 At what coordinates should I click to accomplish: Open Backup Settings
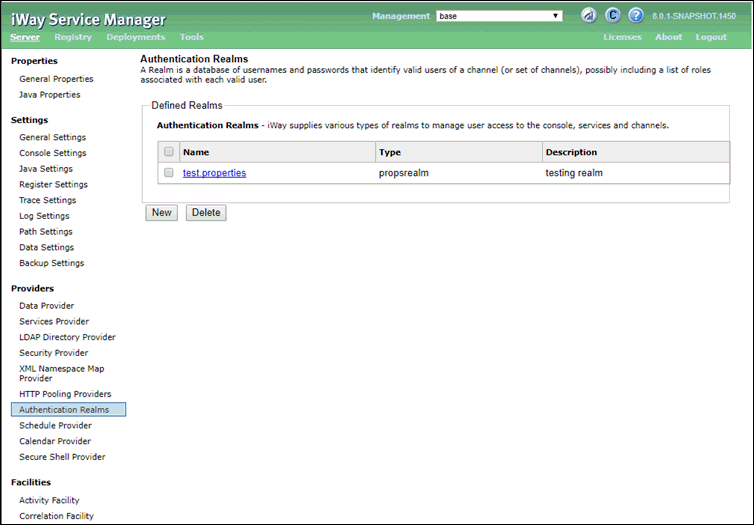point(51,263)
